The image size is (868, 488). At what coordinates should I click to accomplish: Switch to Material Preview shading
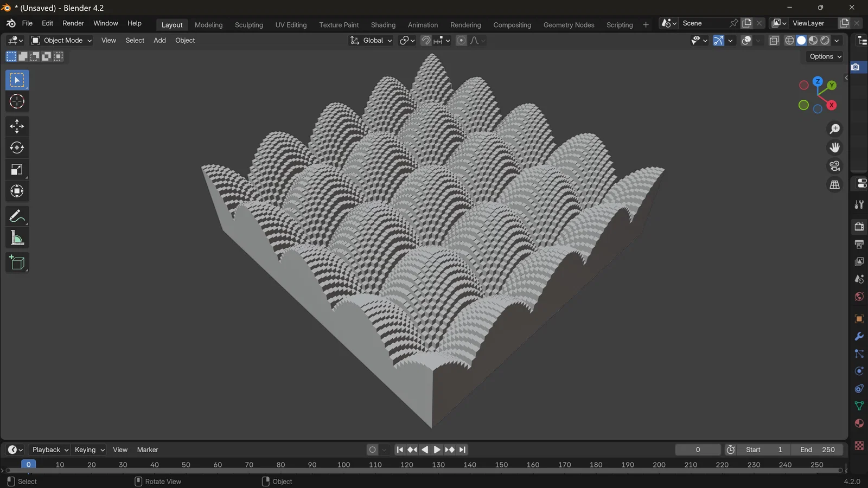[813, 41]
